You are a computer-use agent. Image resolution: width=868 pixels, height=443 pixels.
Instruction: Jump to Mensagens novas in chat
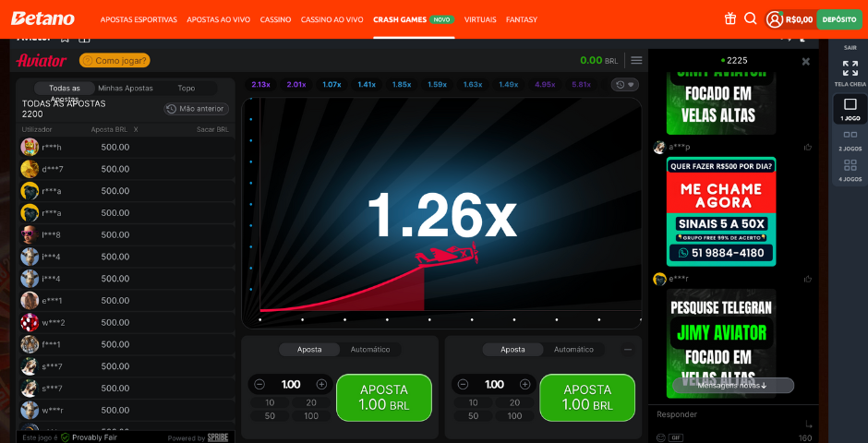(733, 386)
